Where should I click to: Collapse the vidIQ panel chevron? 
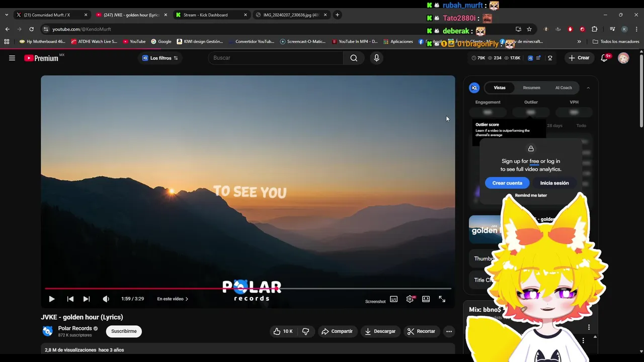pos(588,88)
